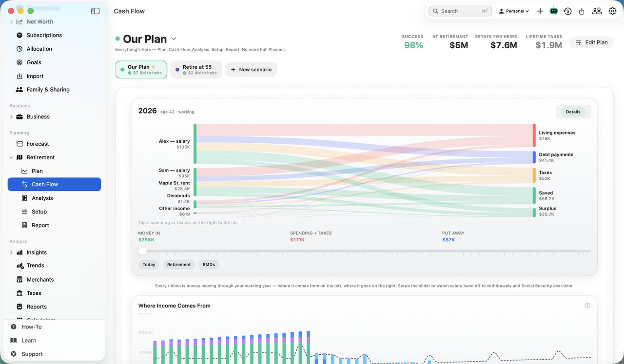The image size is (624, 364).
Task: Click the year slider track
Action: (x=365, y=251)
